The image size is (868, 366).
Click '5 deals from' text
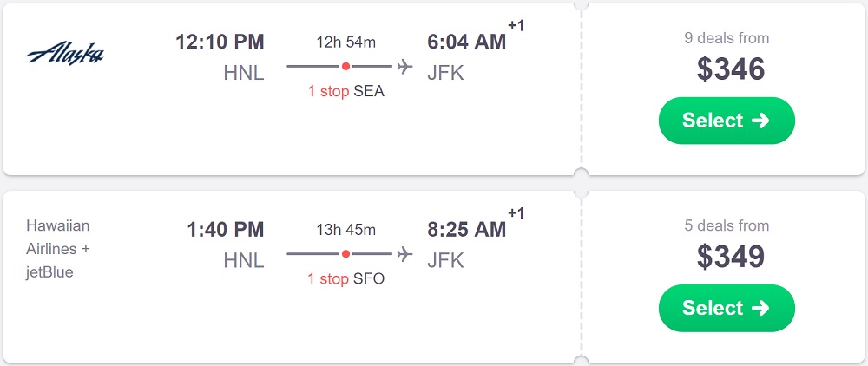[x=727, y=225]
